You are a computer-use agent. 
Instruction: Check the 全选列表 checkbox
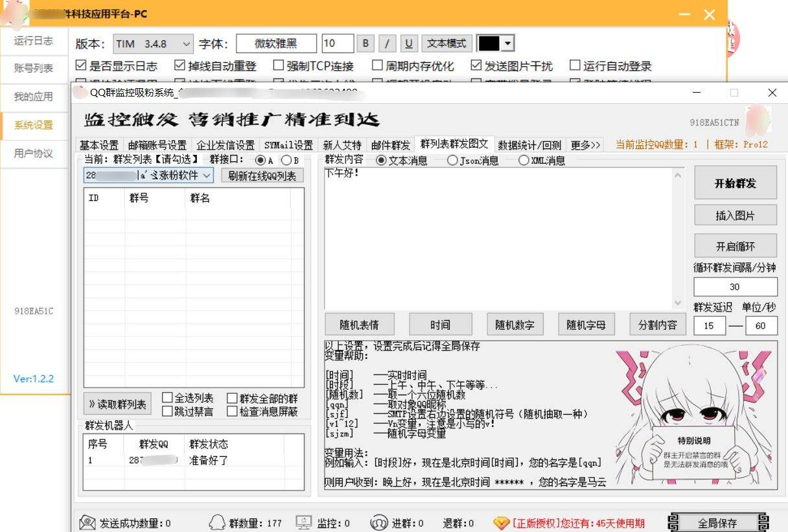point(167,398)
